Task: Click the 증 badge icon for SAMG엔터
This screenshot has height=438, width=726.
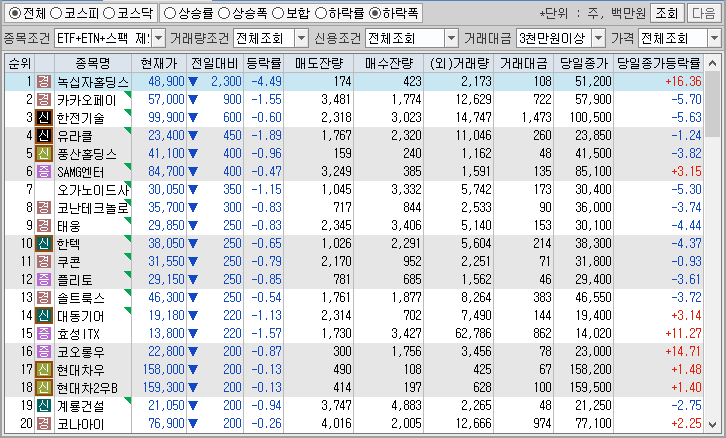Action: 44,171
